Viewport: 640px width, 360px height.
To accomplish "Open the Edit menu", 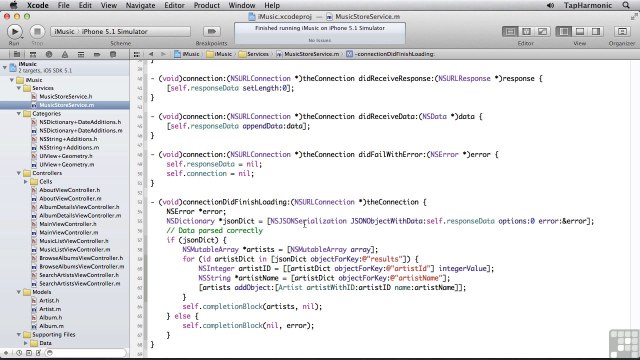I will [85, 5].
